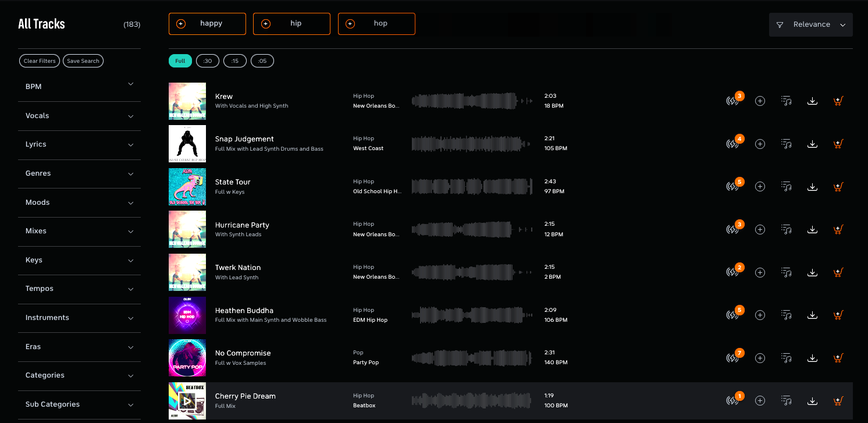The height and width of the screenshot is (423, 868).
Task: Select the :30 duration filter
Action: (208, 61)
